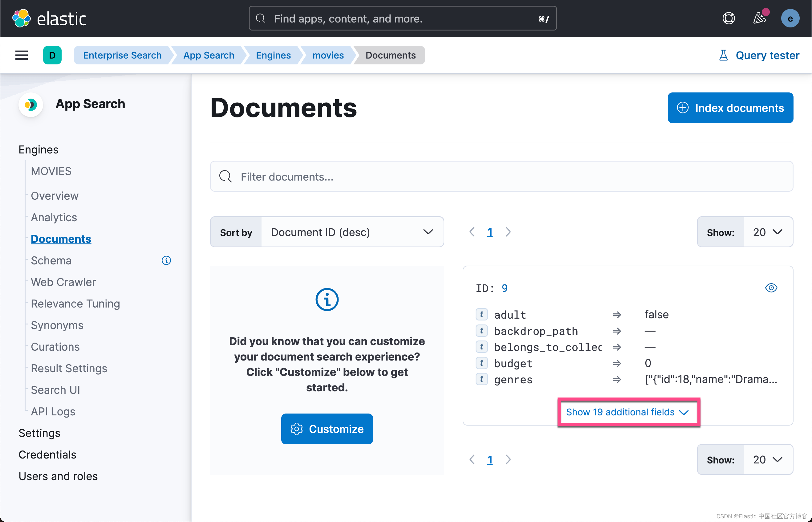Viewport: 812px width, 522px height.
Task: Focus the Filter documents field
Action: pyautogui.click(x=502, y=176)
